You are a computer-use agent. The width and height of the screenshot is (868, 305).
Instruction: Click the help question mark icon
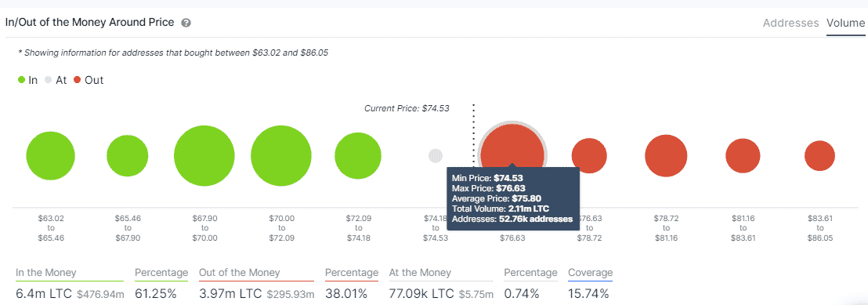click(186, 24)
